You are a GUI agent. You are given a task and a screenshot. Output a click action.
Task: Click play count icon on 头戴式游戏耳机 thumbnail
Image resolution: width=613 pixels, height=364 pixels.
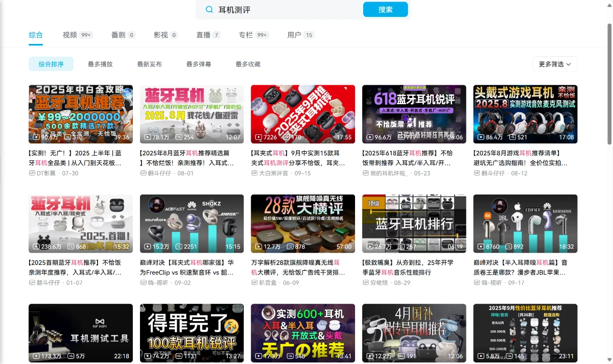[x=480, y=137]
